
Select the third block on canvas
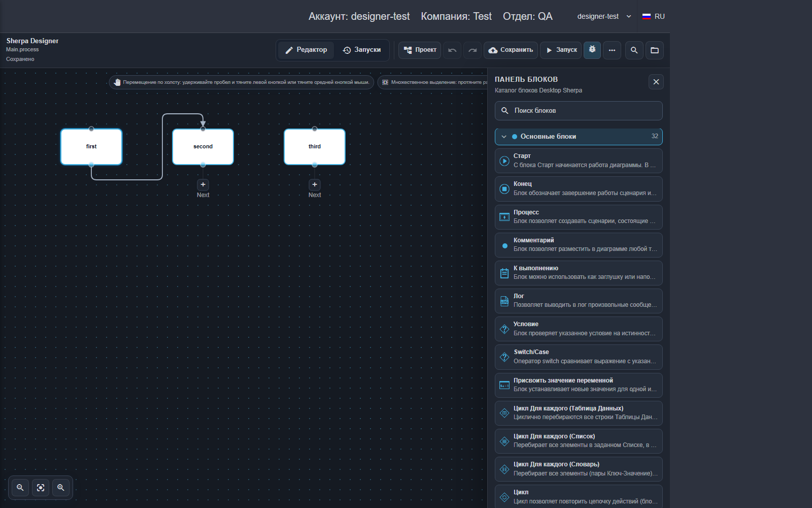click(x=315, y=147)
